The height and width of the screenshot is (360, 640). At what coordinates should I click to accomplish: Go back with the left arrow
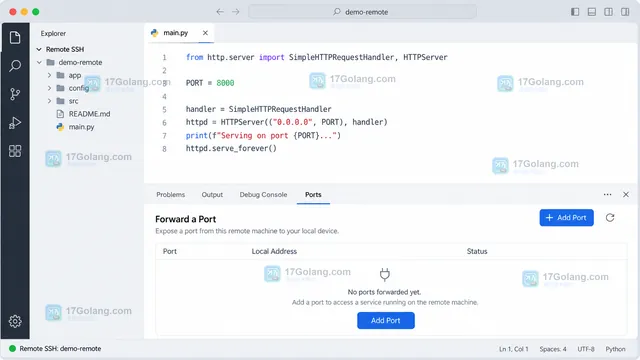point(220,12)
